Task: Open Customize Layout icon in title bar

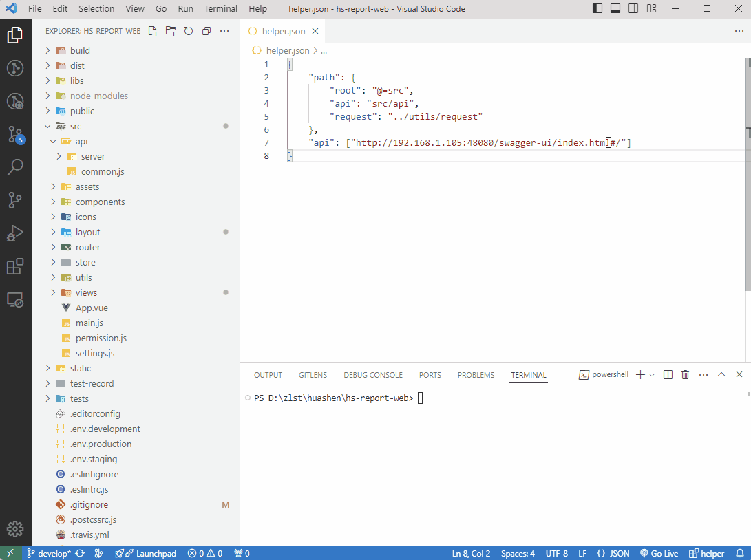Action: pyautogui.click(x=651, y=9)
